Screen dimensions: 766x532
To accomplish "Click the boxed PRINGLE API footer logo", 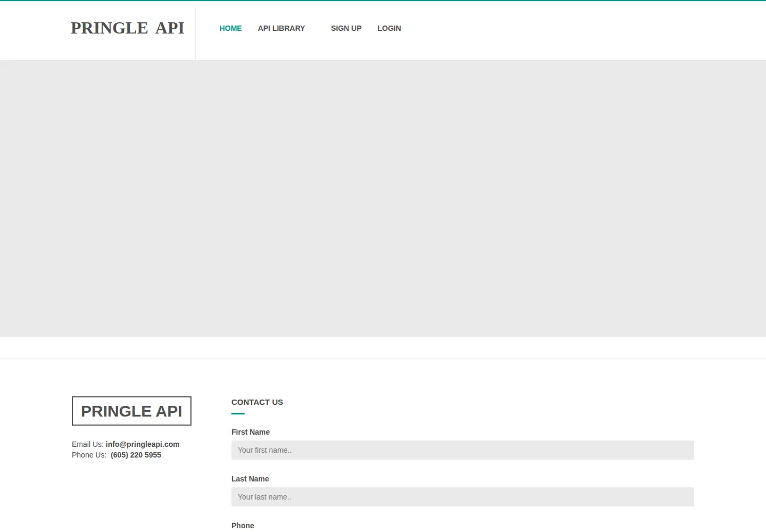I will pos(131,411).
